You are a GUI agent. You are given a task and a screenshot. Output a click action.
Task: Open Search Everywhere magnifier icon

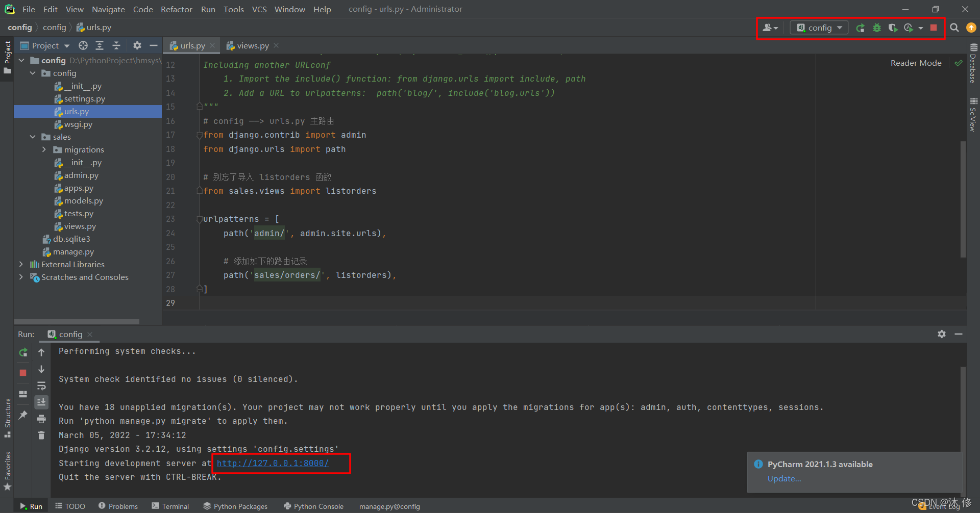954,28
